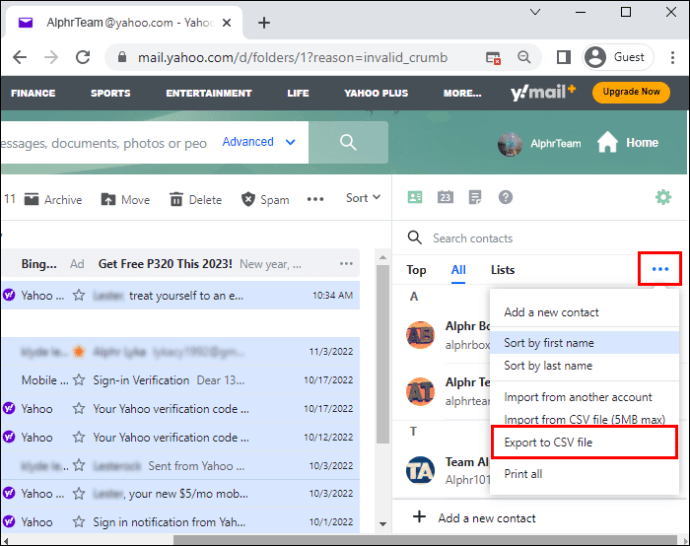Open the Contacts card icon
Viewport: 690px width, 546px height.
(415, 197)
